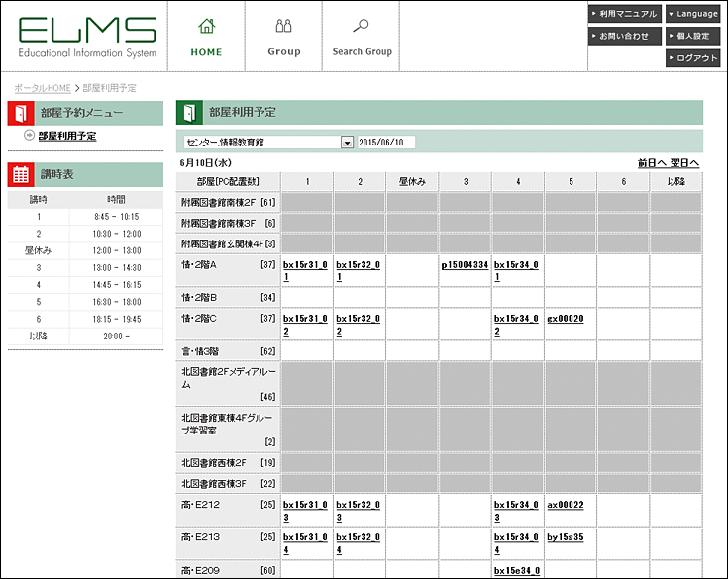The width and height of the screenshot is (728, 579).
Task: Select the Search Group tab label
Action: point(363,51)
